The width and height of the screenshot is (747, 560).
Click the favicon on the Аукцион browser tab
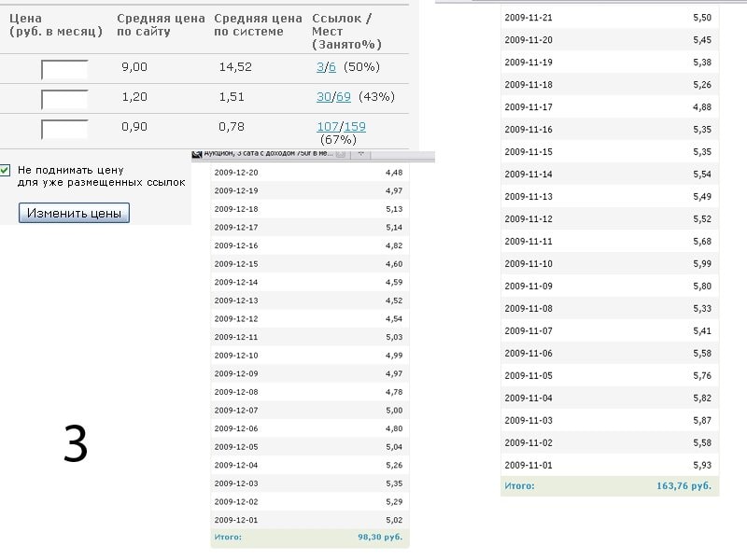(196, 153)
